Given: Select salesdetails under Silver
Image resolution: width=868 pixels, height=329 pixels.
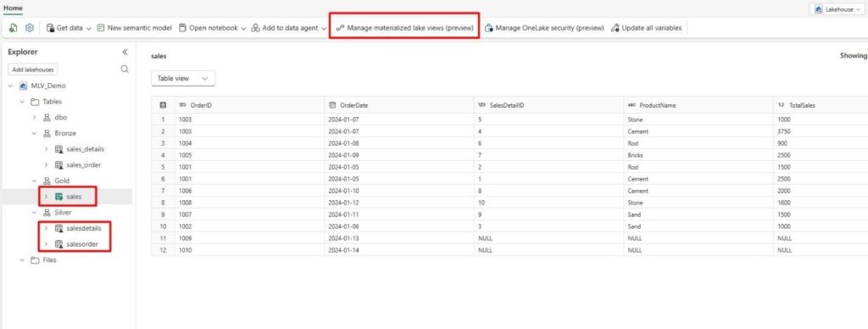Looking at the screenshot, I should (x=84, y=228).
